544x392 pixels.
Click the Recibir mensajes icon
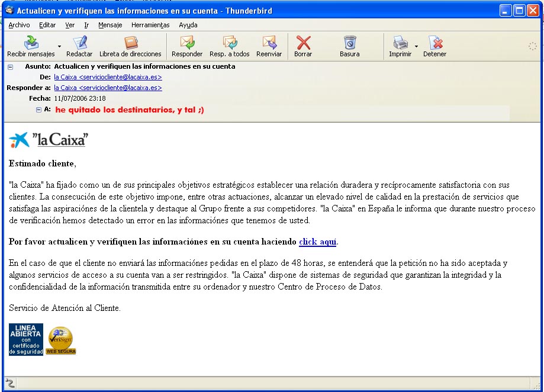click(x=31, y=43)
